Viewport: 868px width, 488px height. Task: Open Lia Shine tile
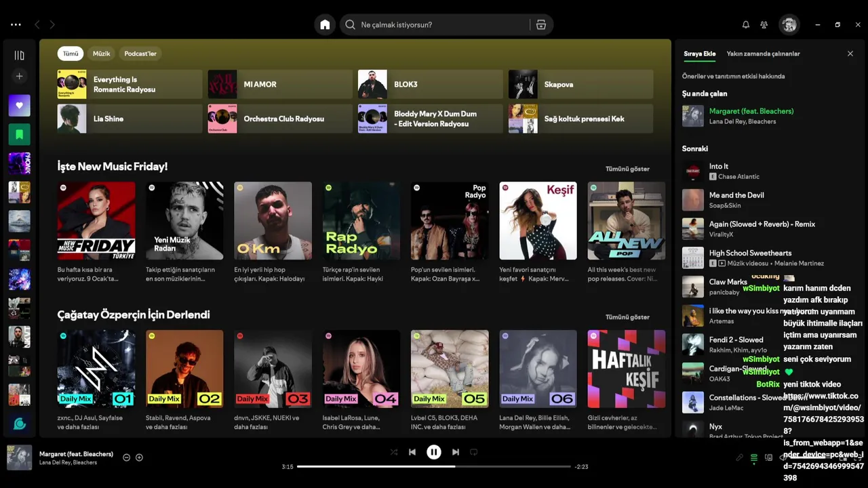click(130, 119)
